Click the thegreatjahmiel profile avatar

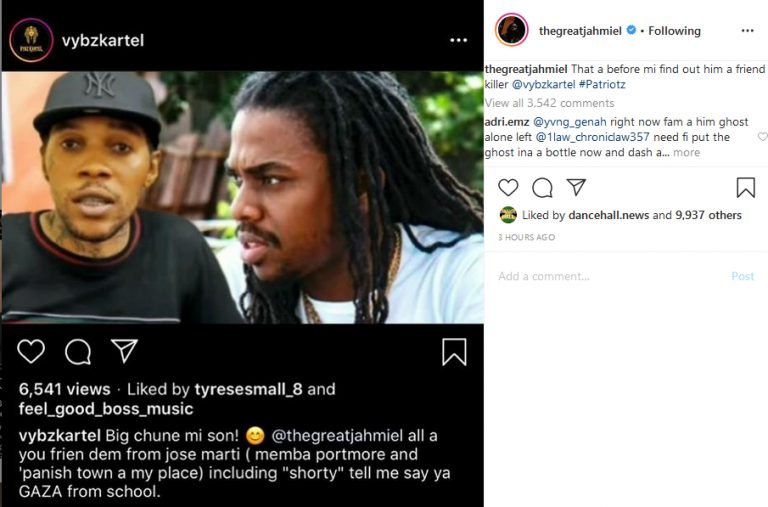click(511, 30)
